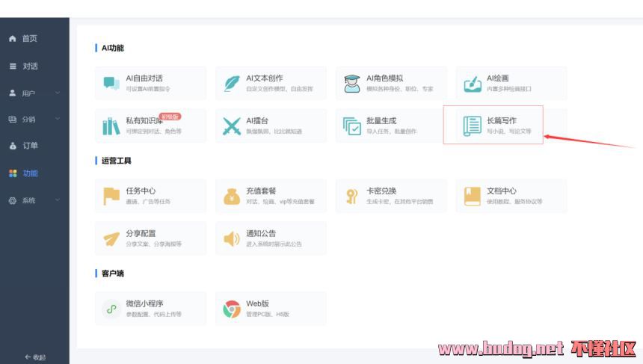
Task: Click the 私有知识库 card title
Action: pos(143,120)
